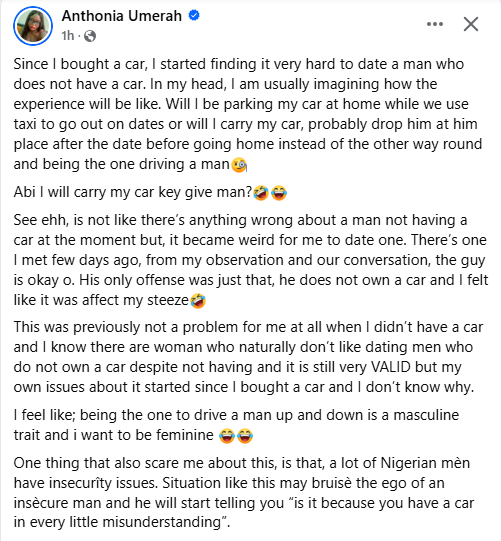This screenshot has width=501, height=541.
Task: Click the line "Abi I will carry my car key"
Action: pos(150,192)
